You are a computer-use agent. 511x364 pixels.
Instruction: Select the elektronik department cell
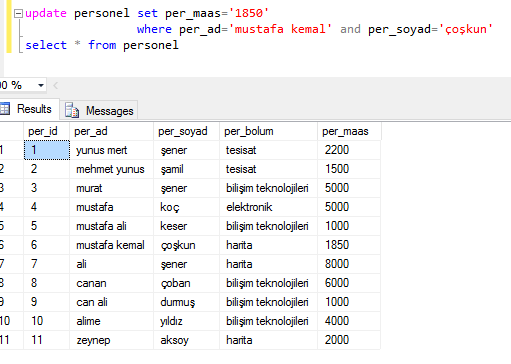tap(269, 207)
